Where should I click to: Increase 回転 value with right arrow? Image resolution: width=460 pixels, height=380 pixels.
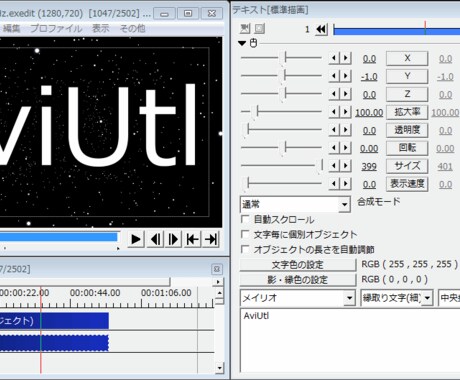tap(346, 148)
